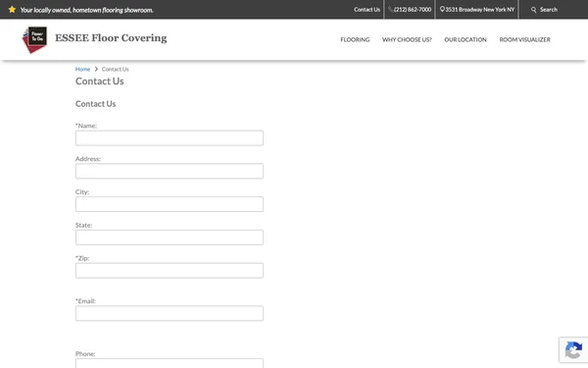Focus the City input field
Screen dimensions: 588x368
[170, 204]
